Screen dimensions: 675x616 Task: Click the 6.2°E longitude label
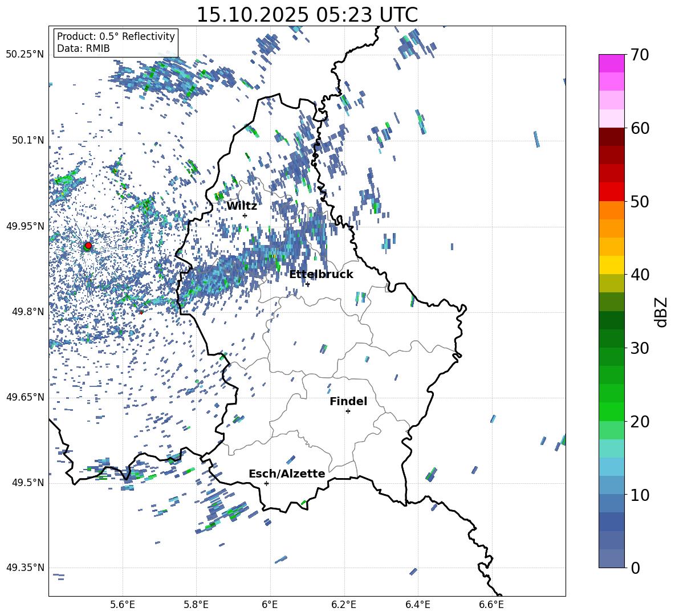[x=344, y=605]
